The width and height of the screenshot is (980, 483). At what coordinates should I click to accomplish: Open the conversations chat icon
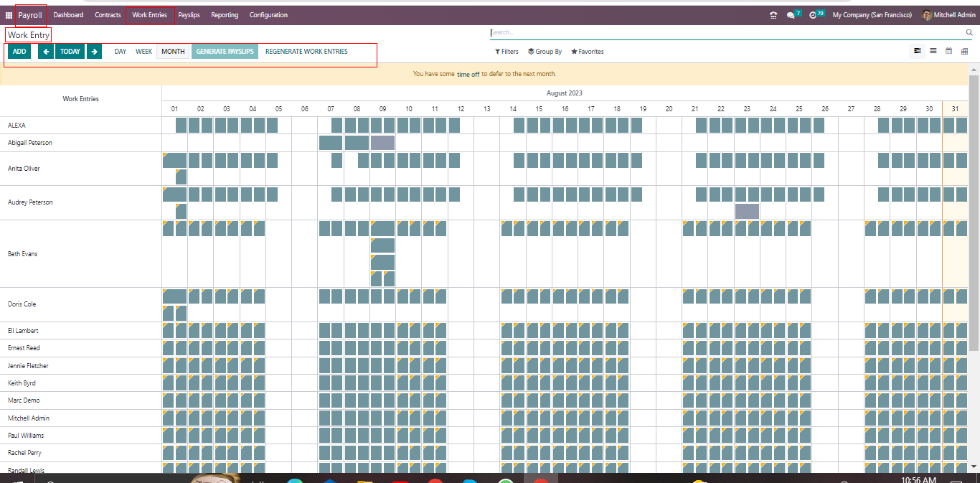point(791,15)
